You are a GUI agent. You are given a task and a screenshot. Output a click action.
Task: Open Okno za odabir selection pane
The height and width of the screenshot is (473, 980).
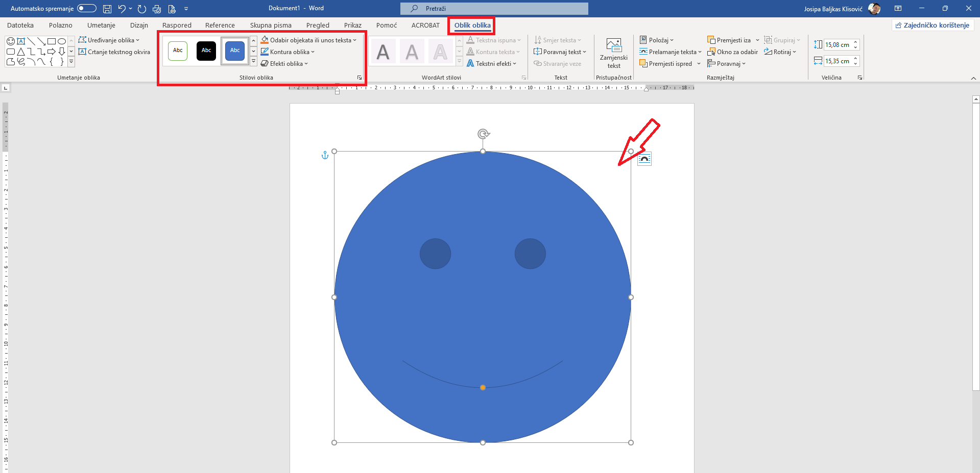tap(732, 52)
